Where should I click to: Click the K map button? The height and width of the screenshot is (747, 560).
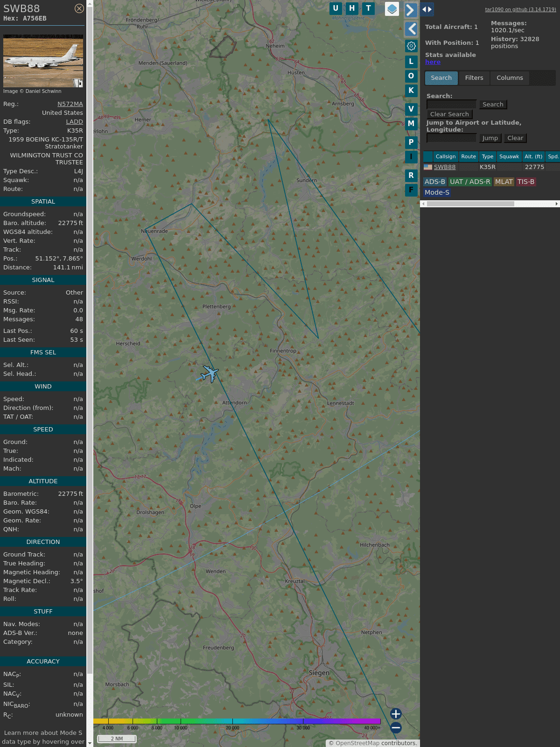point(411,90)
